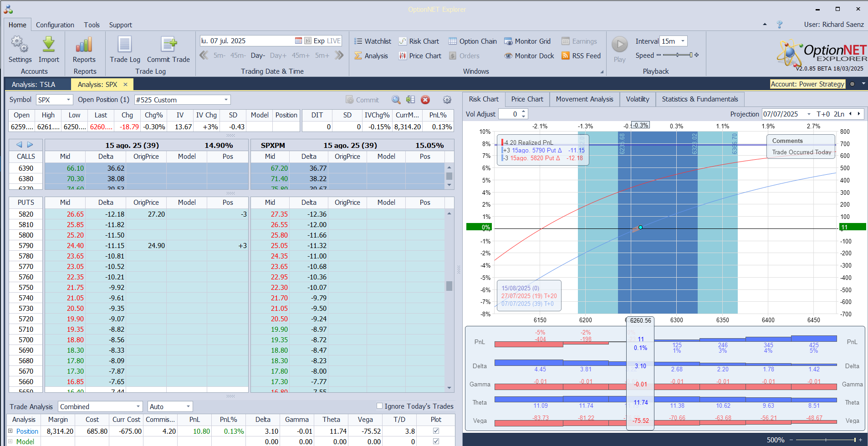Go to previous expiration with left arrow
The width and height of the screenshot is (868, 446).
pyautogui.click(x=19, y=145)
